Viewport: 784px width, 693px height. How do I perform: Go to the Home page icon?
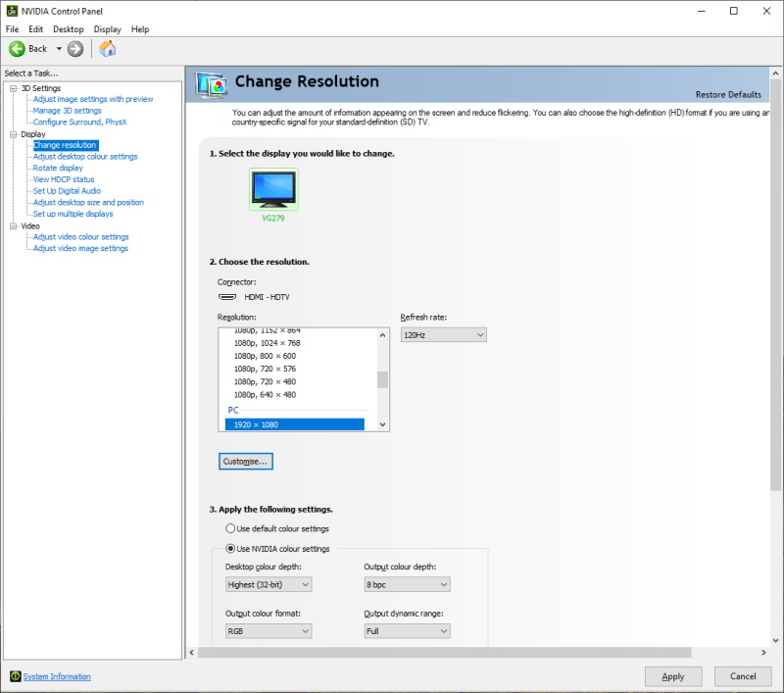(108, 48)
